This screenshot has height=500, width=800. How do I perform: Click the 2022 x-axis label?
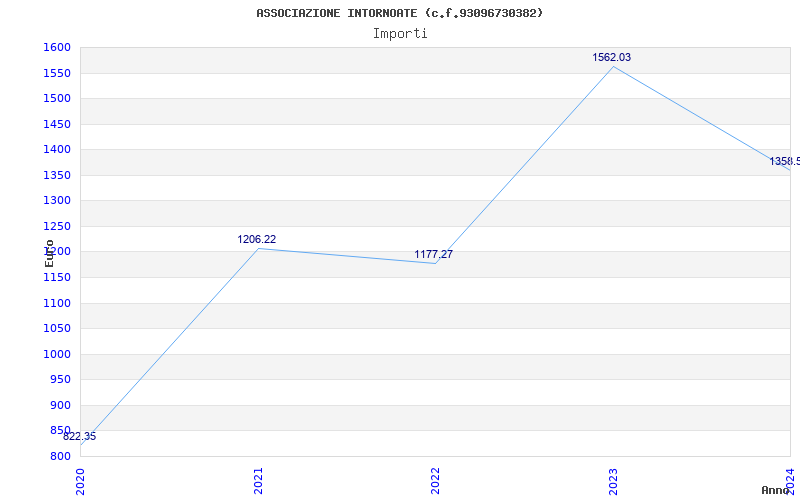pyautogui.click(x=435, y=481)
